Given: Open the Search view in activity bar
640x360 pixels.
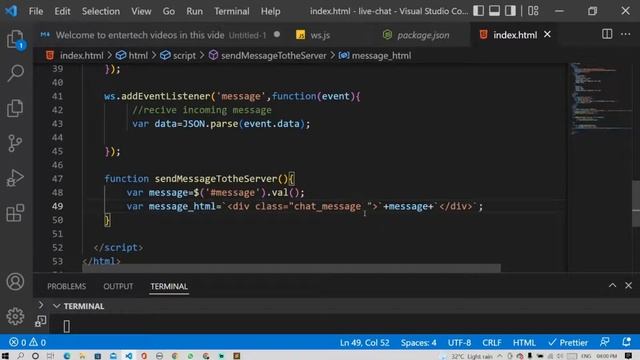Looking at the screenshot, I should point(16,73).
